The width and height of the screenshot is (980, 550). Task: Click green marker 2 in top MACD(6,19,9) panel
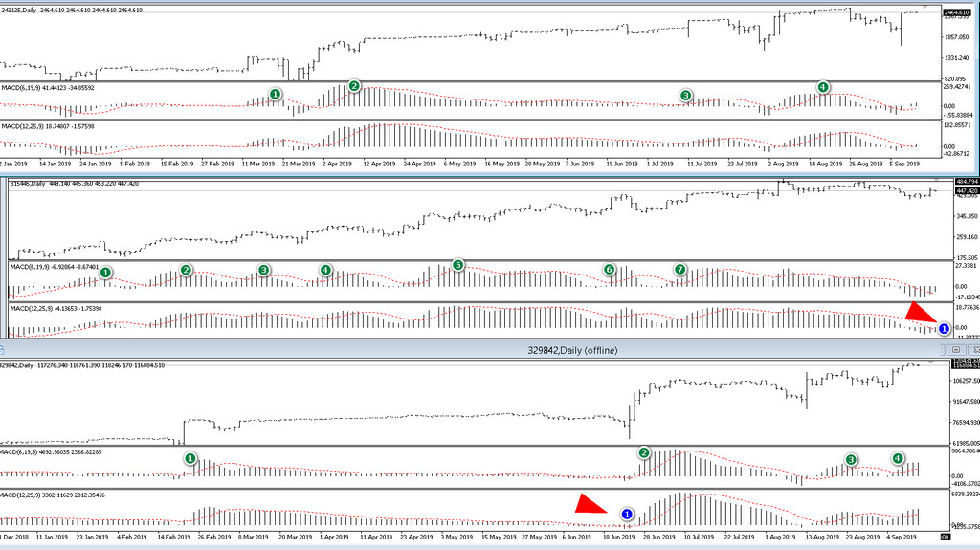[354, 86]
